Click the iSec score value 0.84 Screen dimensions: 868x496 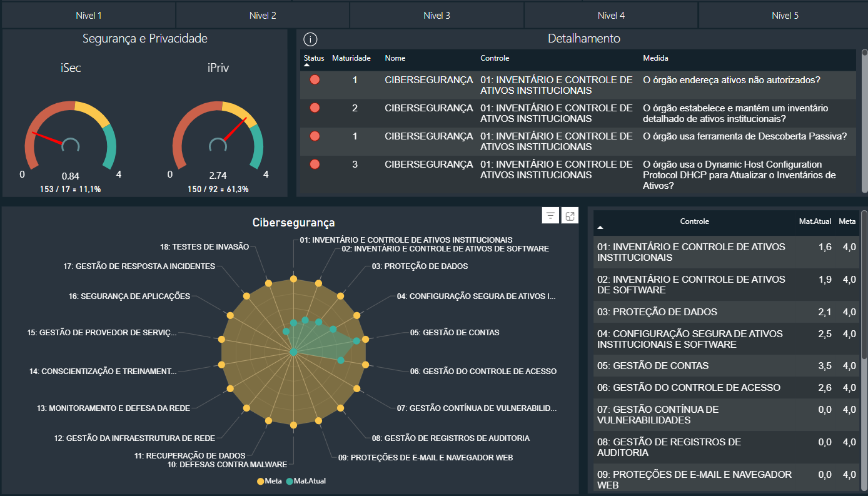tap(71, 176)
